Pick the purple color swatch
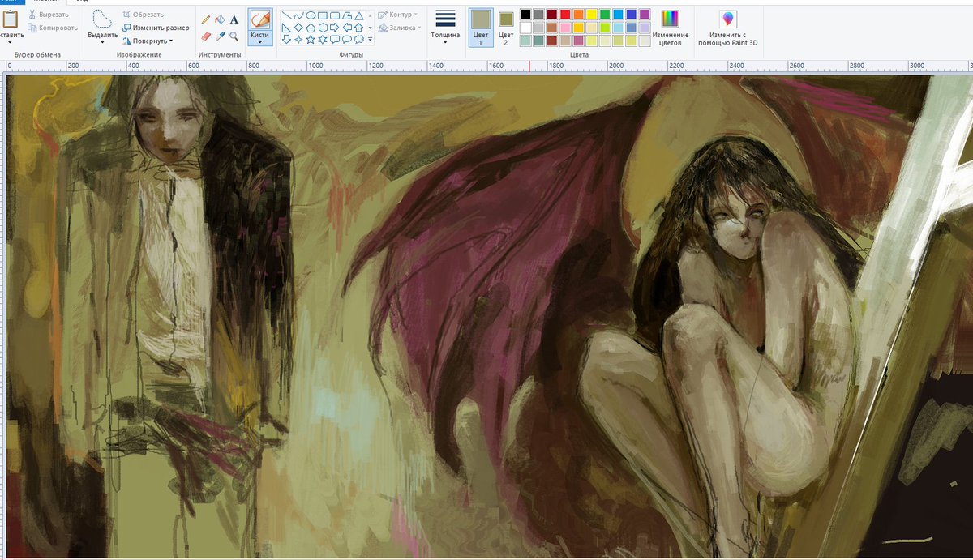The height and width of the screenshot is (560, 973). pos(645,15)
